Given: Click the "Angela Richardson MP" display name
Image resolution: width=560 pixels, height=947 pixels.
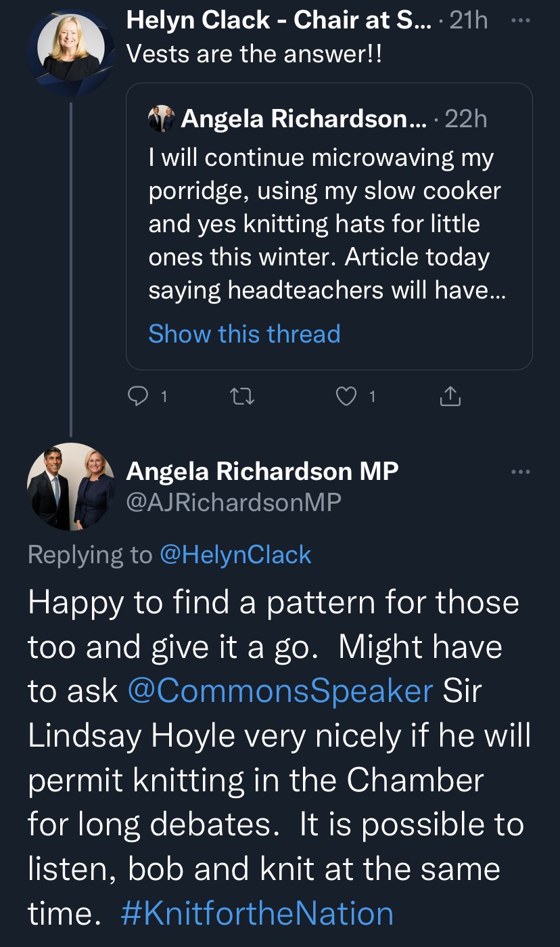Looking at the screenshot, I should click(x=262, y=471).
